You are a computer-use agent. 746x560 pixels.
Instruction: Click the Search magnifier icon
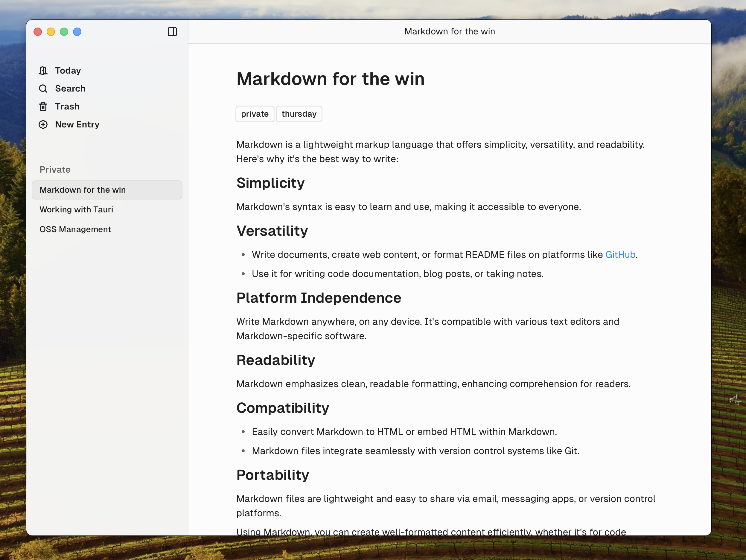[43, 88]
